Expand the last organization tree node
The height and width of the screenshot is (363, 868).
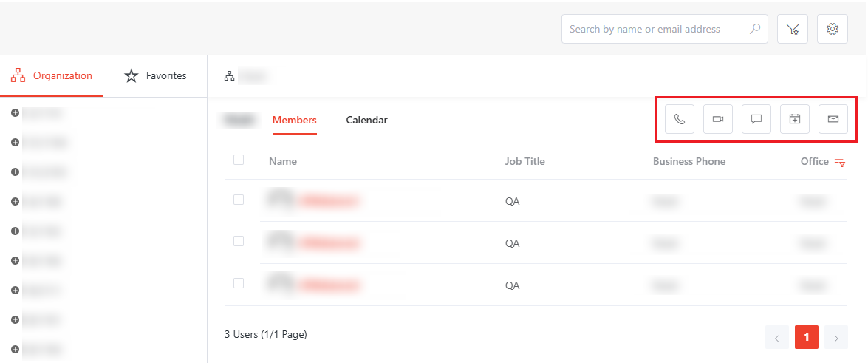tap(15, 349)
